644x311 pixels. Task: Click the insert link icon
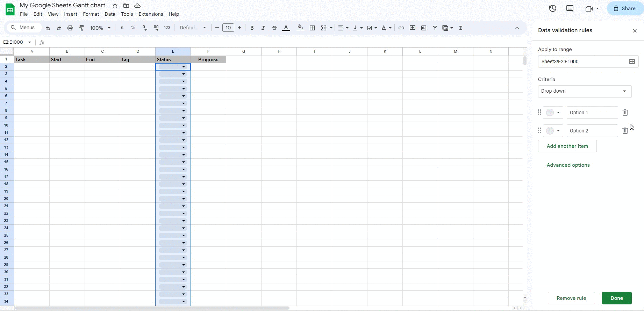coord(401,28)
